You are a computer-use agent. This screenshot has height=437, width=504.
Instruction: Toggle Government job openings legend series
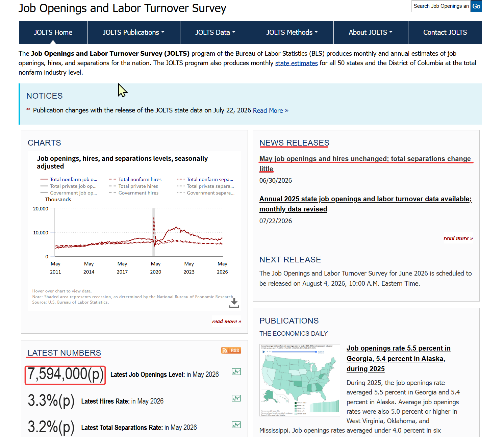click(x=69, y=193)
